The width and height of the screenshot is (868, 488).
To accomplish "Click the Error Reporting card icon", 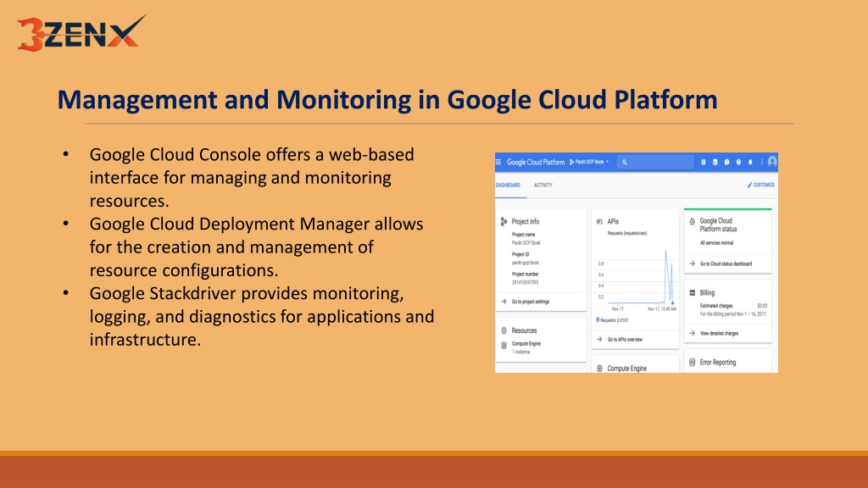I will pos(692,363).
